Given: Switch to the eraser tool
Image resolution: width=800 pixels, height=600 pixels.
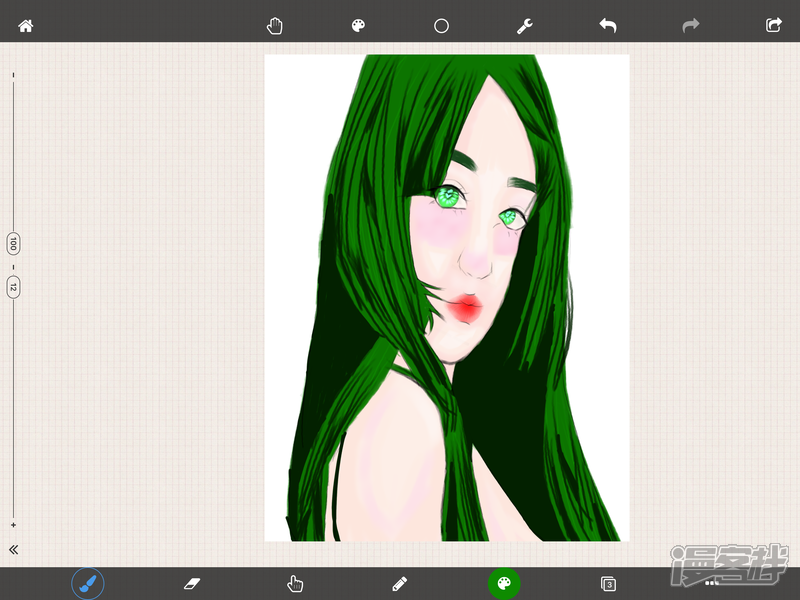Looking at the screenshot, I should pyautogui.click(x=192, y=583).
